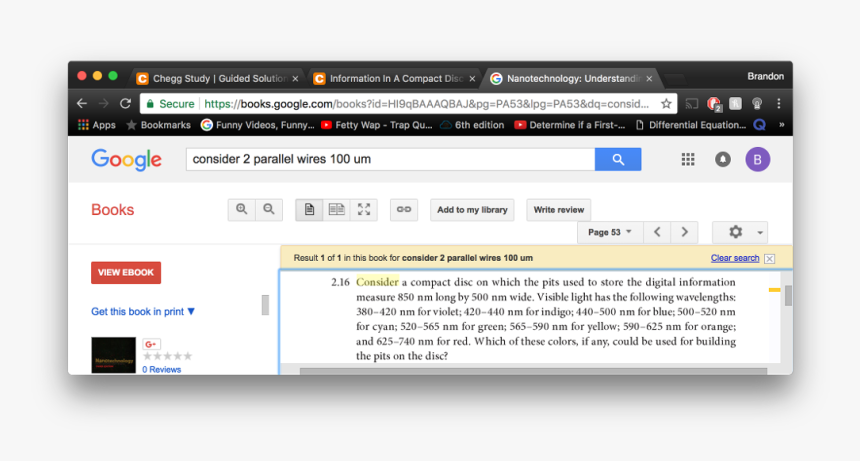Click the gray square extension icon
Viewport: 860px width, 461px height.
735,103
